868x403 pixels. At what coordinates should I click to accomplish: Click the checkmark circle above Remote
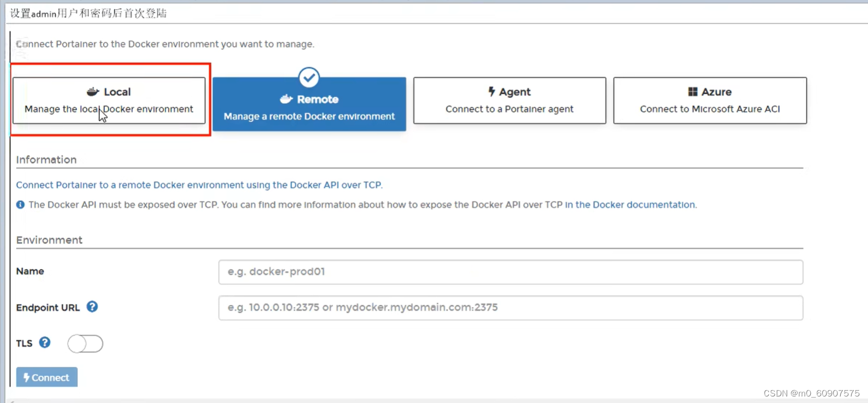coord(309,78)
